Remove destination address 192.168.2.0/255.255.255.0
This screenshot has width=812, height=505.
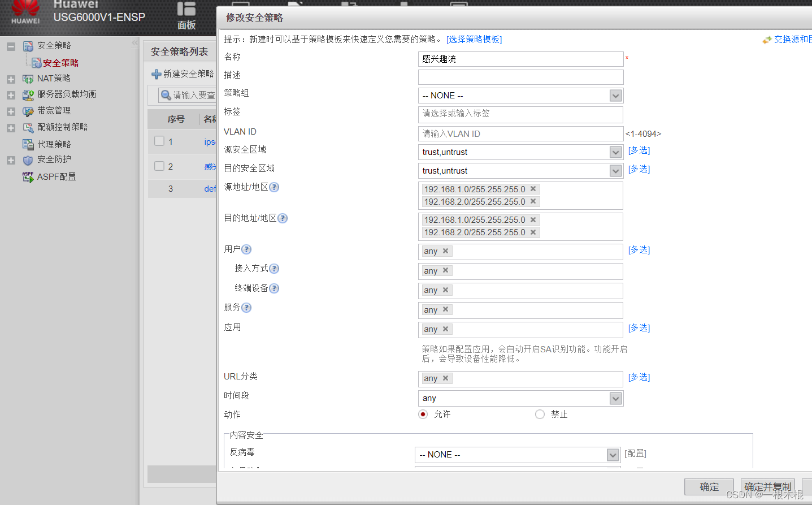pyautogui.click(x=533, y=232)
